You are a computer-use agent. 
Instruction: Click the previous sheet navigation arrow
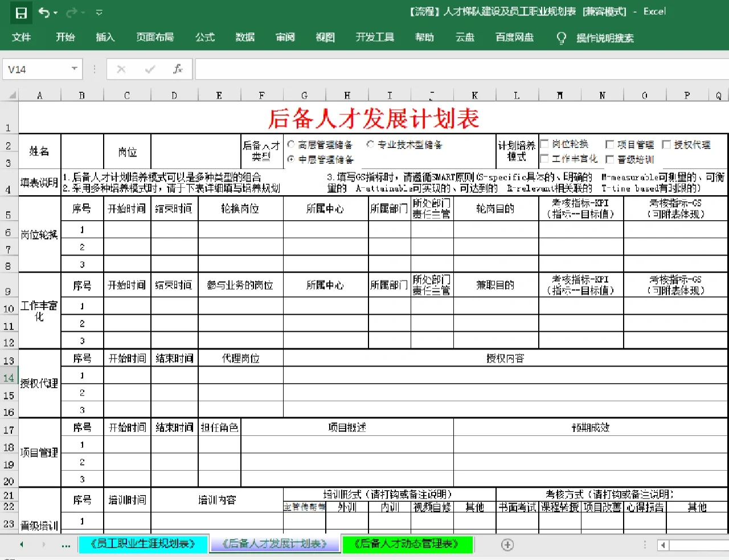[22, 545]
